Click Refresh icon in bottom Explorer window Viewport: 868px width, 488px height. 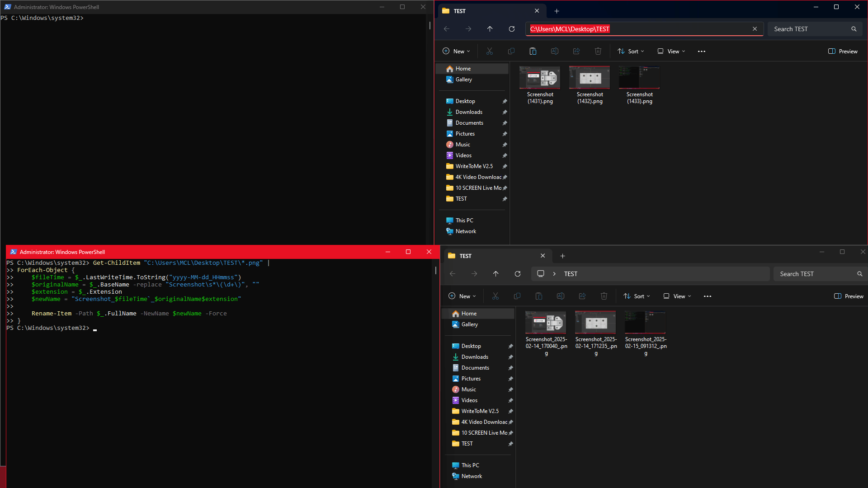point(518,274)
